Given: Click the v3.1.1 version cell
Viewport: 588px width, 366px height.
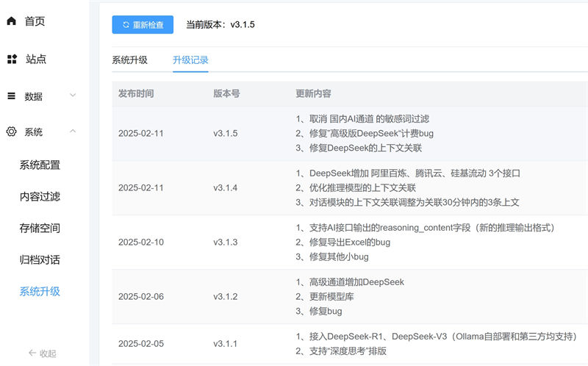Looking at the screenshot, I should click(x=226, y=344).
